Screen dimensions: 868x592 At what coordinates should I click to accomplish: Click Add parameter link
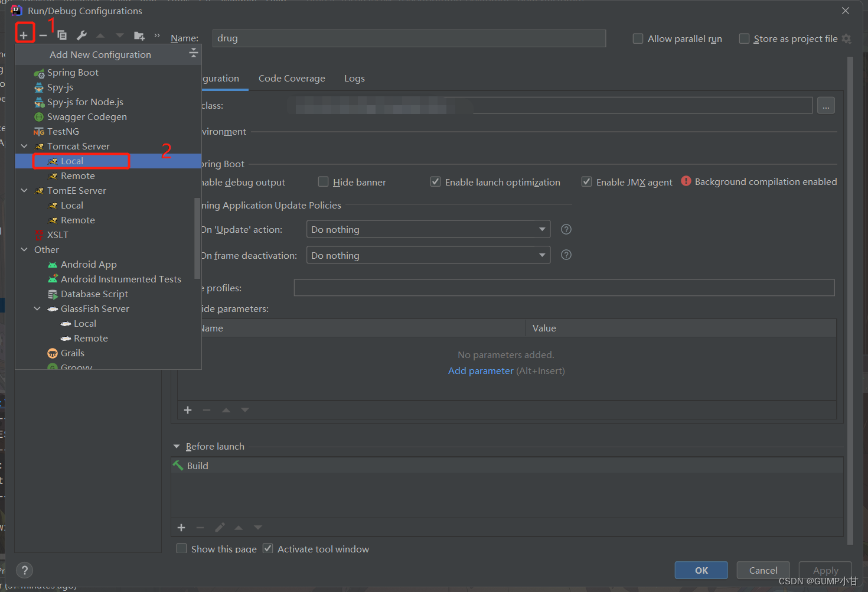481,371
